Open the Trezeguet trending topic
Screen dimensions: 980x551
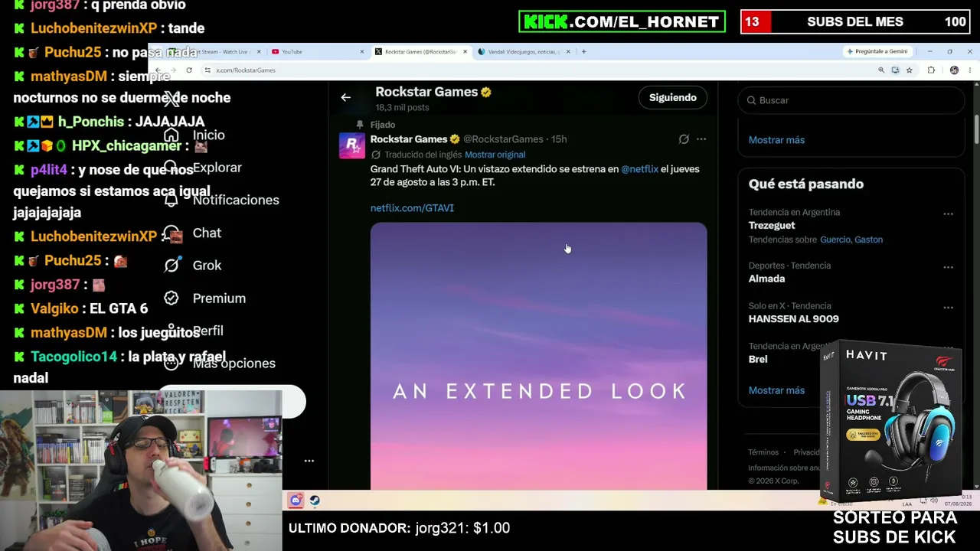pyautogui.click(x=772, y=226)
